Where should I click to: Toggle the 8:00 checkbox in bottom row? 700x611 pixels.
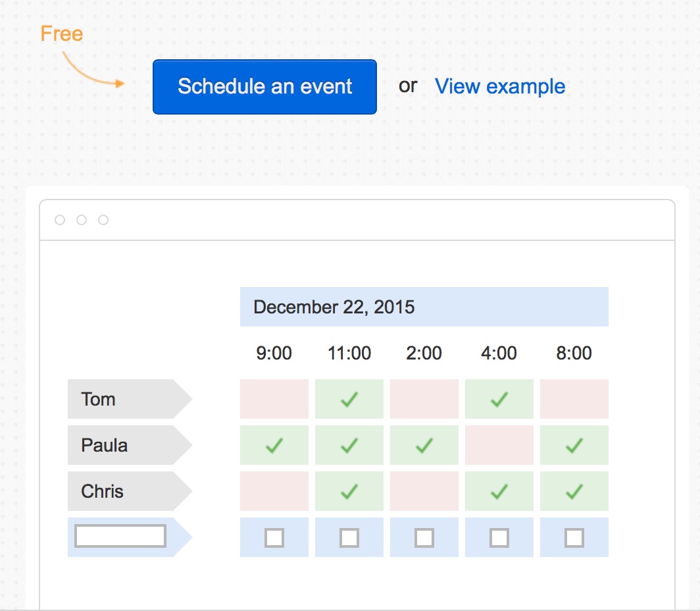(574, 538)
